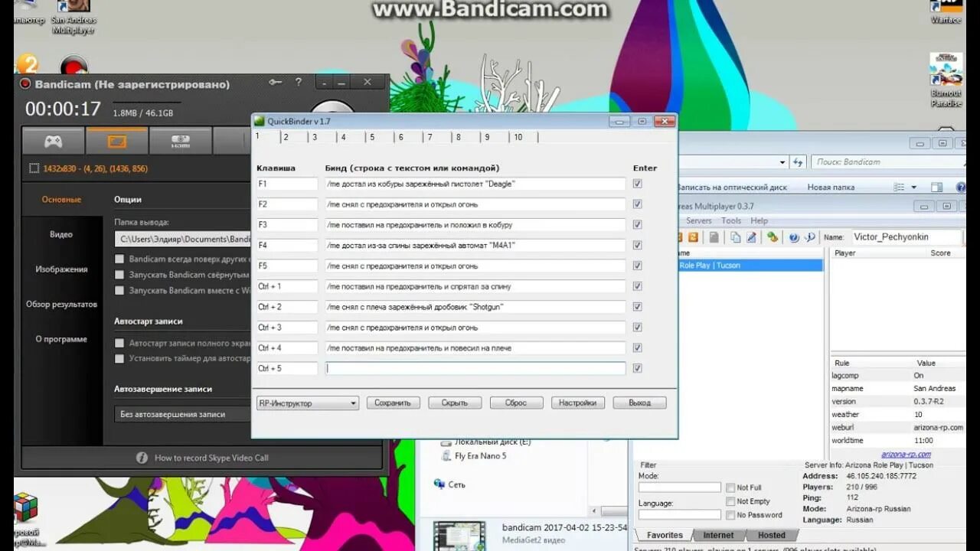The width and height of the screenshot is (980, 551).
Task: Click SA-MP blue help toolbar icon
Action: (794, 237)
